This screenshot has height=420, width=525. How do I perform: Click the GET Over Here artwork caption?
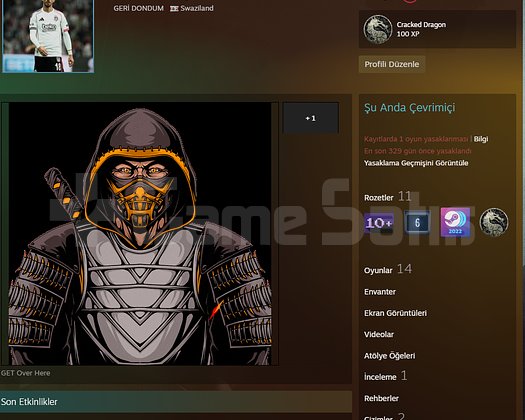pos(25,373)
